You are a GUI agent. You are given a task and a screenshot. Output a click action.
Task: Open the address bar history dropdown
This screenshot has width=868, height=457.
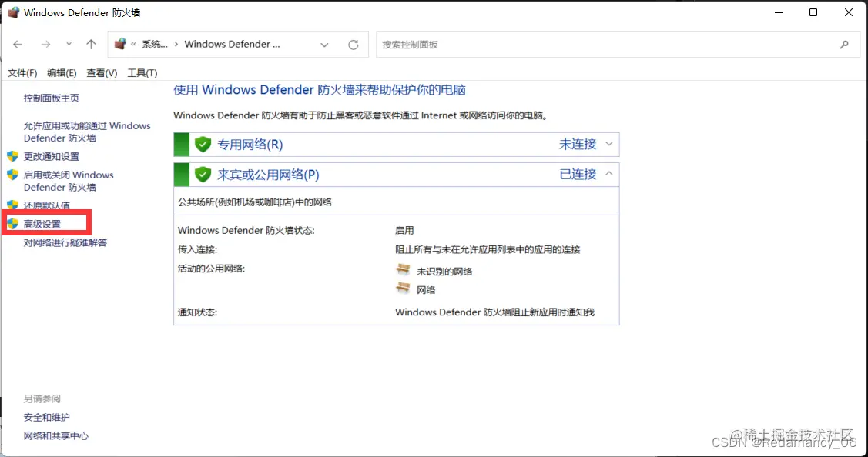tap(324, 45)
